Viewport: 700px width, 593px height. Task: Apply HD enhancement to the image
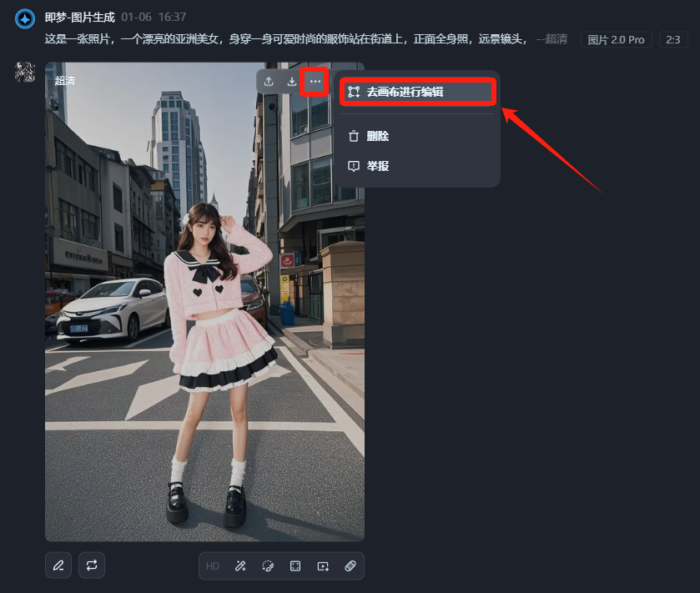[213, 565]
